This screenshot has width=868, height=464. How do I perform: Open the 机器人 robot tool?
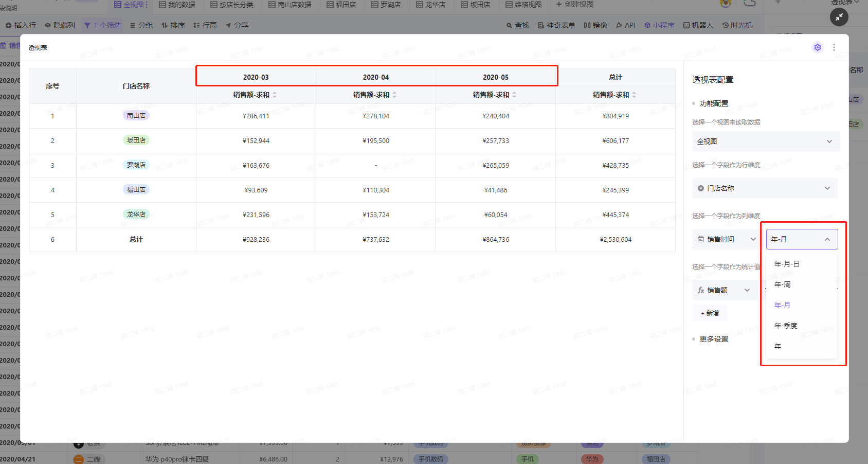point(698,25)
